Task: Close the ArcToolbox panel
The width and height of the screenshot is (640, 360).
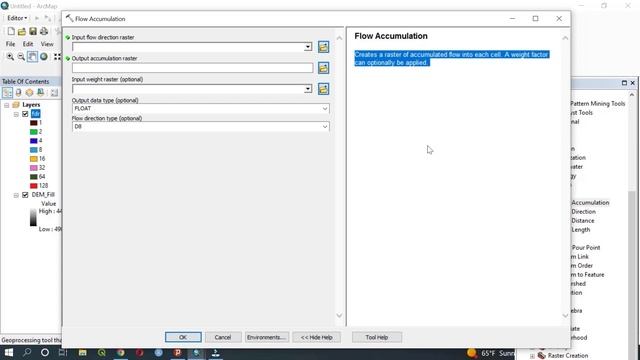Action: pos(633,83)
